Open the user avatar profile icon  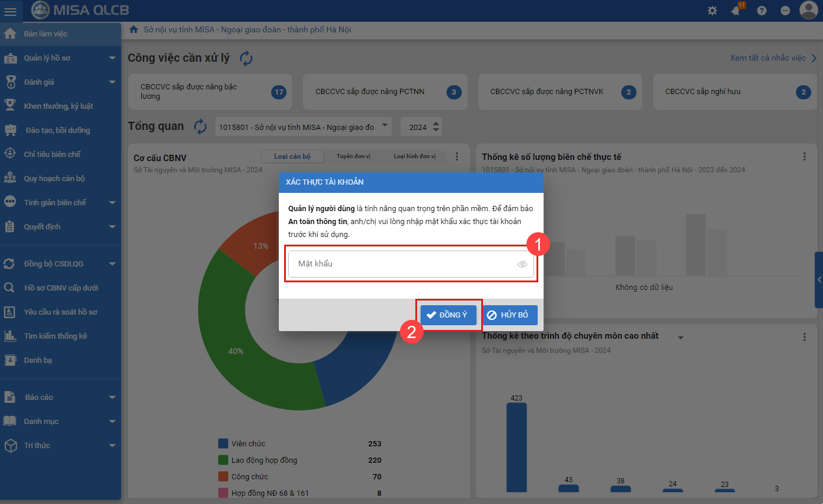pyautogui.click(x=809, y=10)
